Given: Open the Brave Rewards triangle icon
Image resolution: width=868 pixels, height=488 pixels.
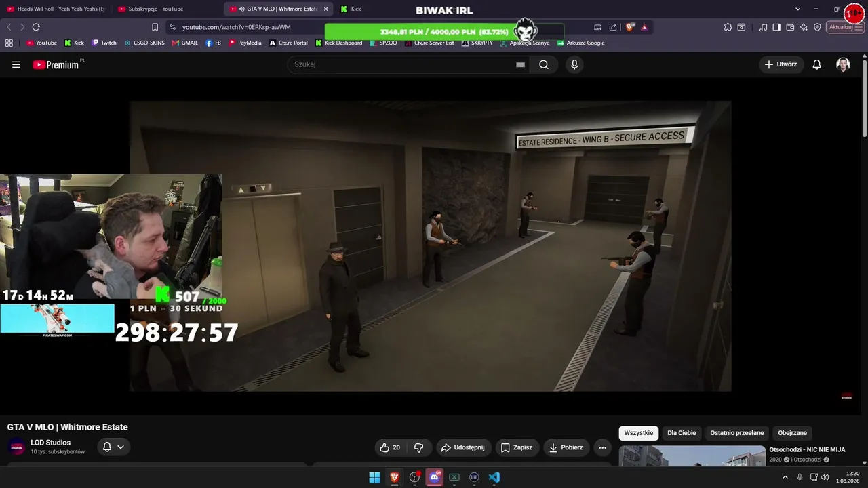Looking at the screenshot, I should (x=644, y=27).
